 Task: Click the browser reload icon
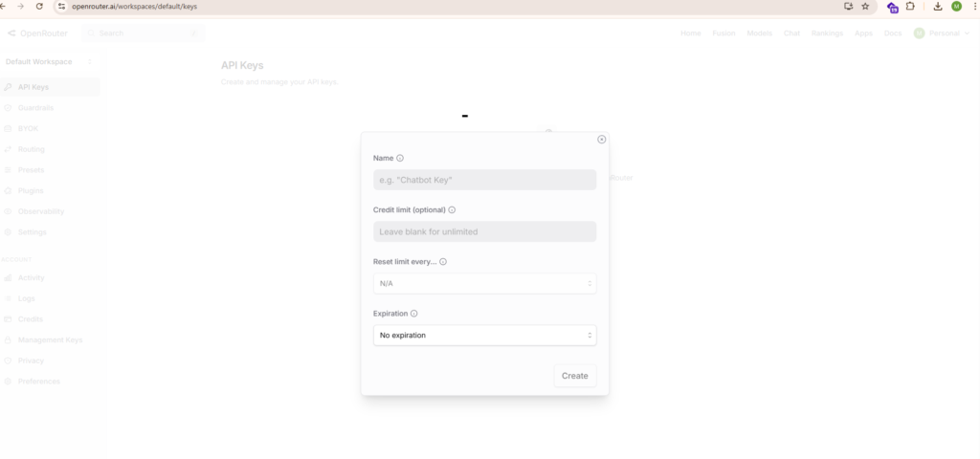click(x=39, y=6)
